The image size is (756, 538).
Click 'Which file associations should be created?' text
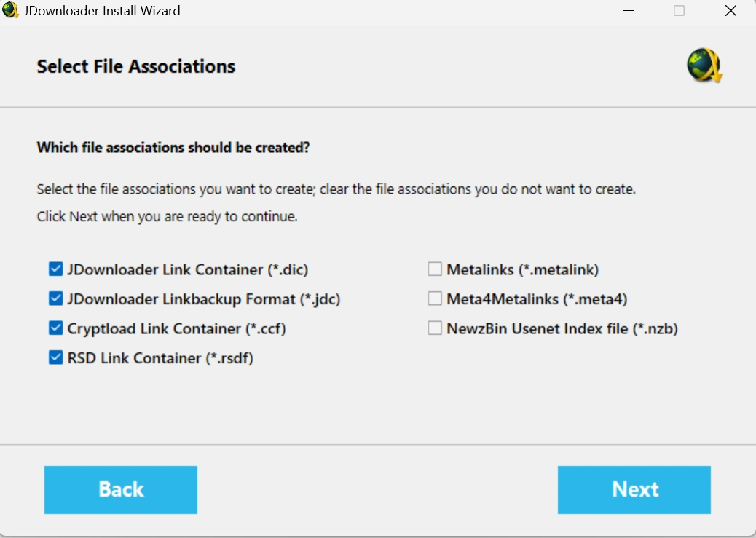[173, 147]
